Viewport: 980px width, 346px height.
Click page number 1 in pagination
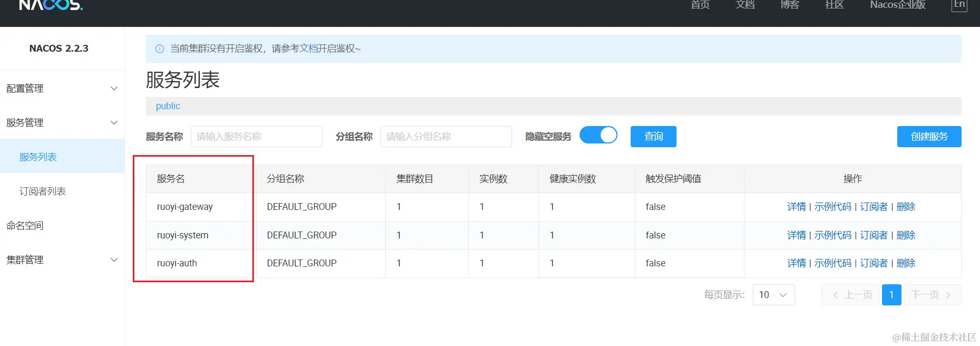click(x=891, y=295)
